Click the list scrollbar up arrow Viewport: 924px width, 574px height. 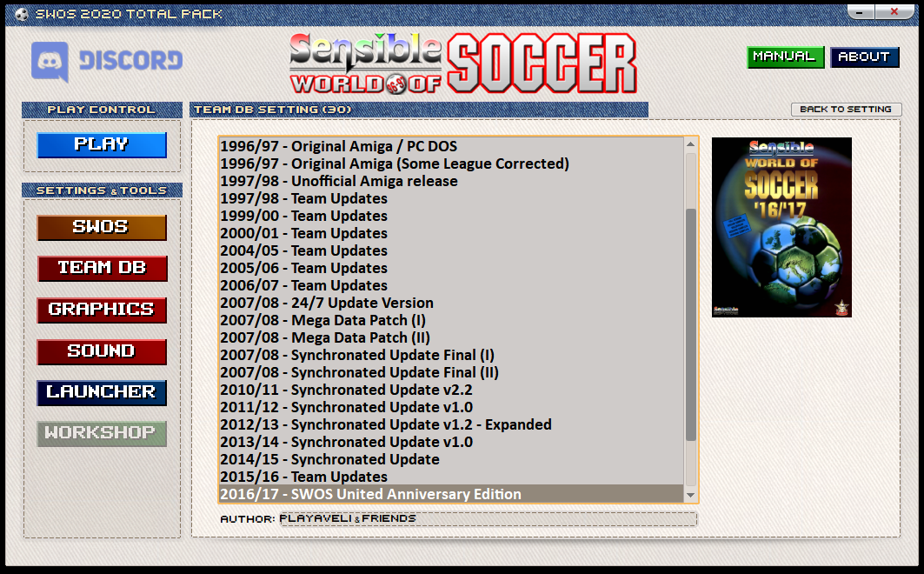point(691,144)
